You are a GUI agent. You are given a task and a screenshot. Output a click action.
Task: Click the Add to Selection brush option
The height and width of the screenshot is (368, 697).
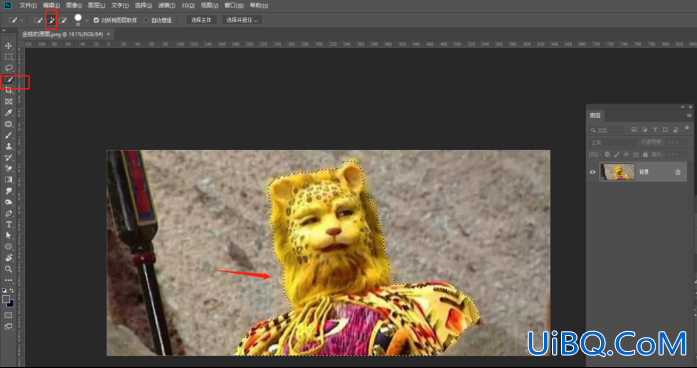[51, 20]
